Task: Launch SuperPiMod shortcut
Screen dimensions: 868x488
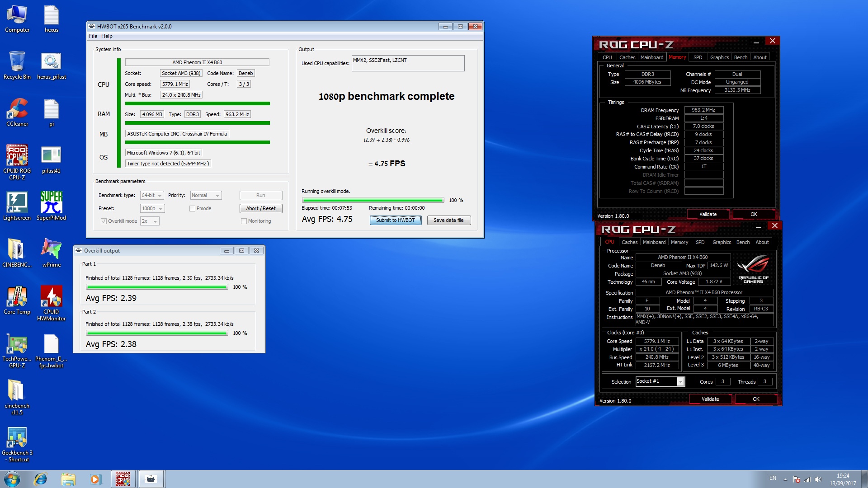Action: [51, 206]
